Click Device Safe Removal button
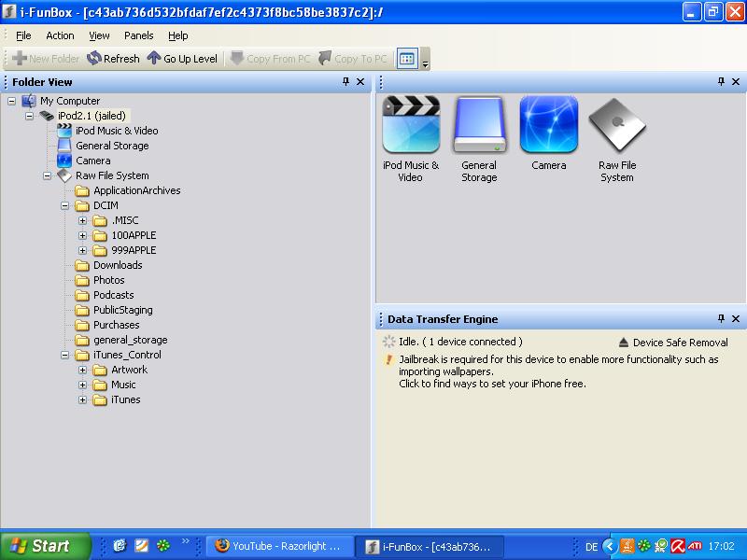The width and height of the screenshot is (747, 560). 673,343
